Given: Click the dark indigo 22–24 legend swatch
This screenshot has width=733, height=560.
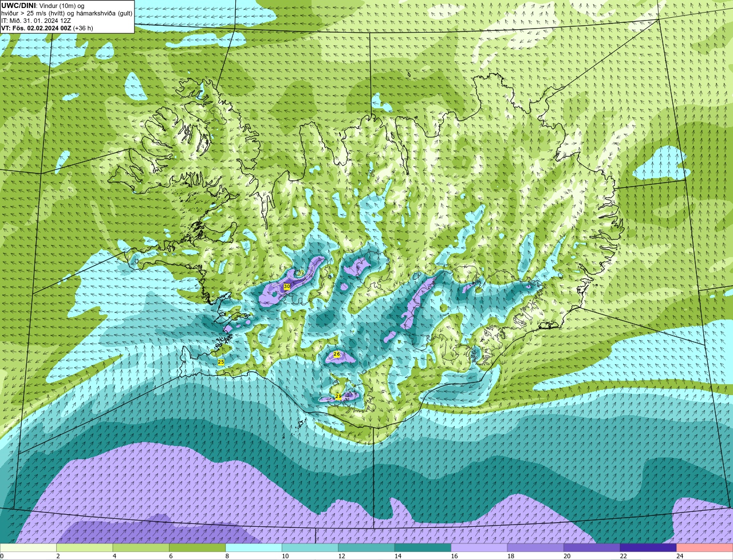Looking at the screenshot, I should point(648,548).
